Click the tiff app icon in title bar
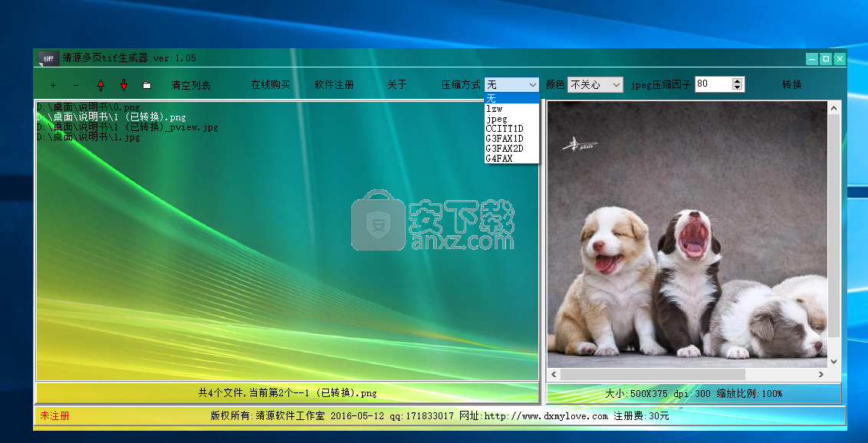Image resolution: width=868 pixels, height=443 pixels. (x=48, y=58)
